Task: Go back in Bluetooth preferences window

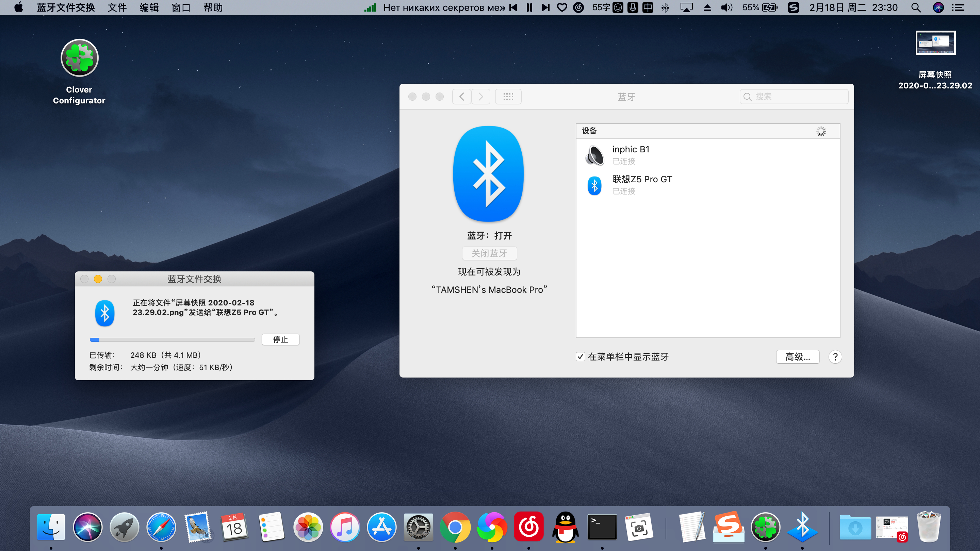Action: (462, 97)
